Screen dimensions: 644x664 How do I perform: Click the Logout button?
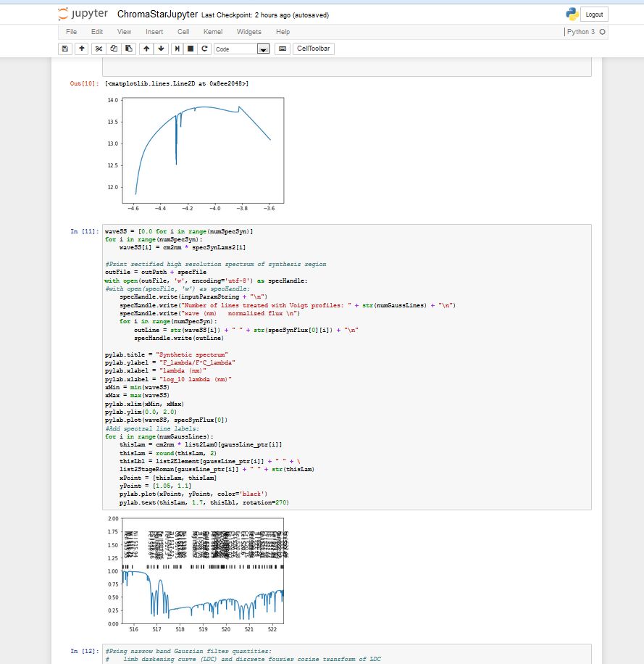[x=594, y=14]
